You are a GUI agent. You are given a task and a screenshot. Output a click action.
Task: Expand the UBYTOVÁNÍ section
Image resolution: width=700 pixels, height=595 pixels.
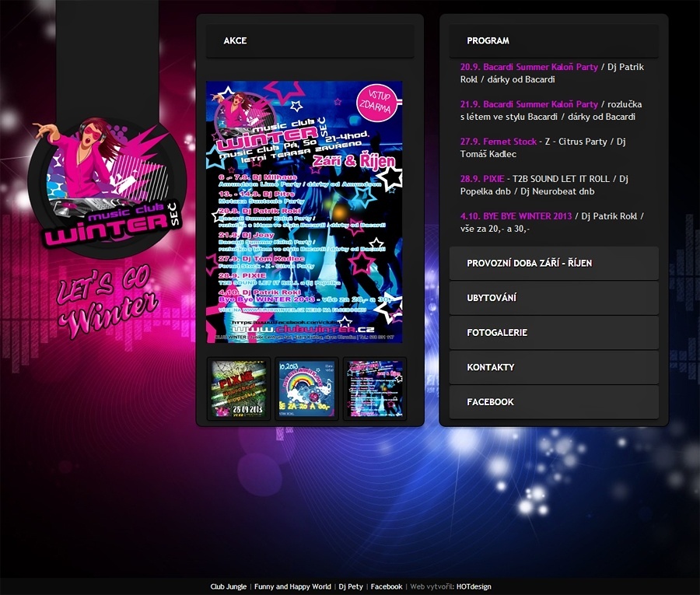pyautogui.click(x=554, y=298)
